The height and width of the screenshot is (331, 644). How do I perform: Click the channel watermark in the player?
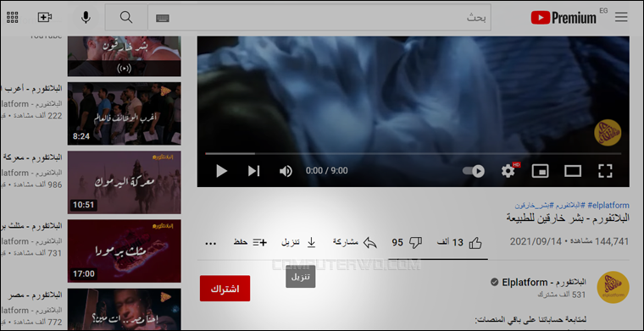(x=608, y=132)
